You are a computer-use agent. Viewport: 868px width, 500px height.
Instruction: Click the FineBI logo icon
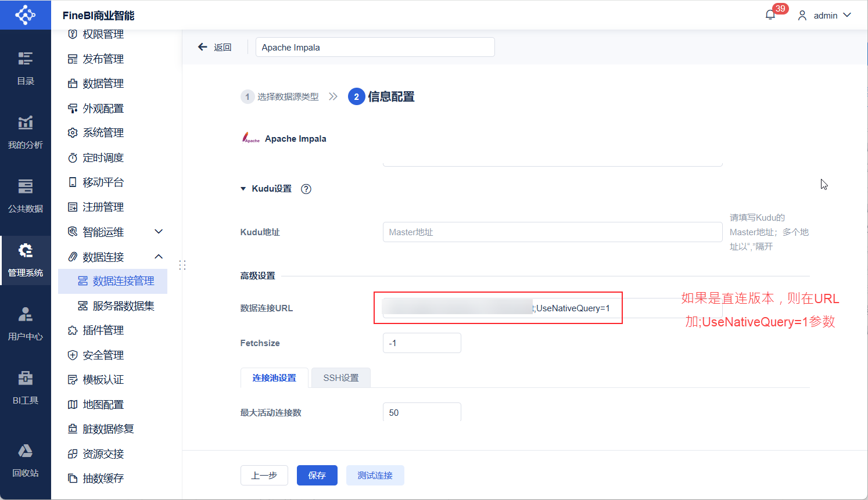point(26,15)
